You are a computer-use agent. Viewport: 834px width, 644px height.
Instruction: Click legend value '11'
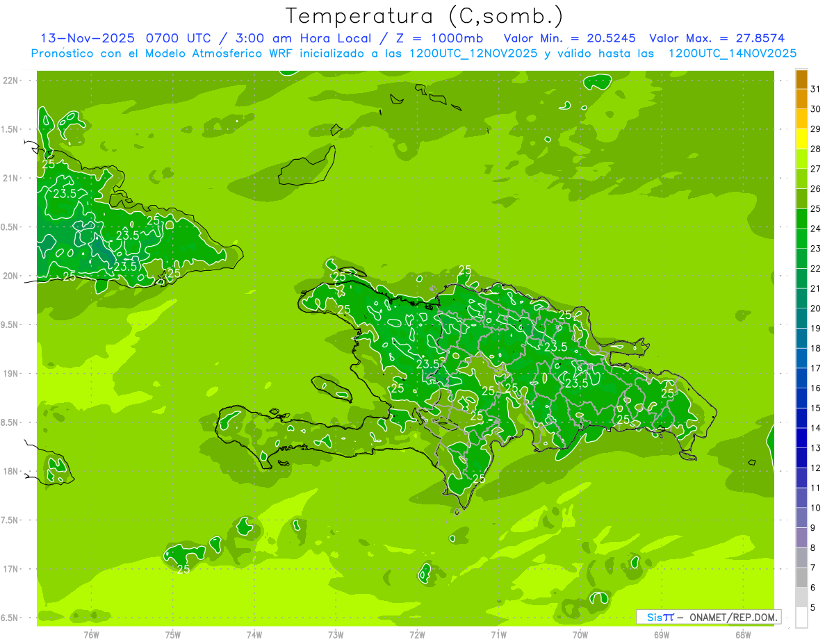(816, 488)
